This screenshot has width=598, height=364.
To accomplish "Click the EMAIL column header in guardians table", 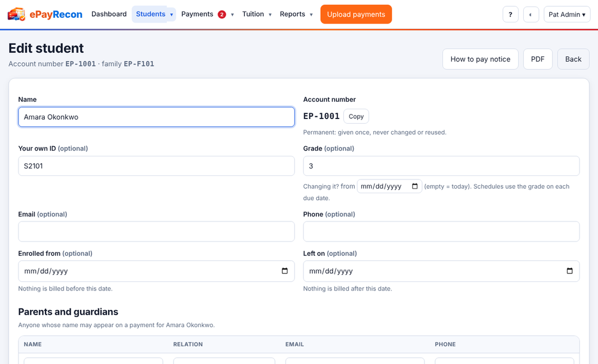I will (294, 344).
